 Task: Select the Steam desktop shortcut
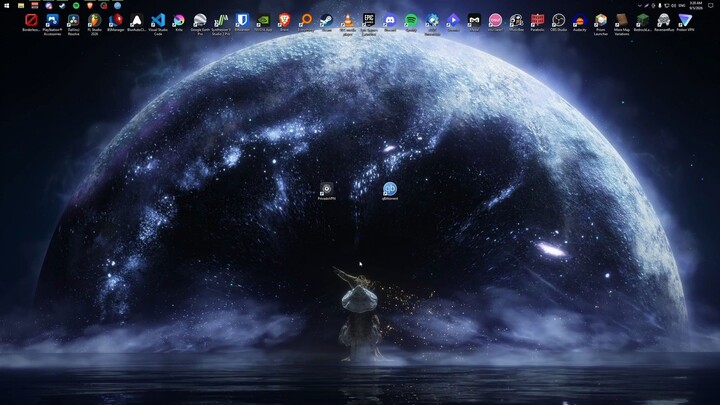coord(327,22)
